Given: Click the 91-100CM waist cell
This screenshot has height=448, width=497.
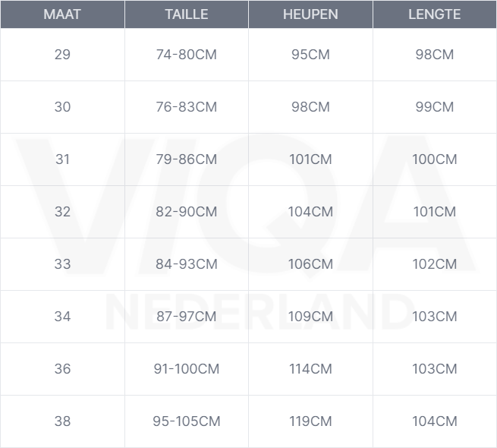Looking at the screenshot, I should (186, 369).
